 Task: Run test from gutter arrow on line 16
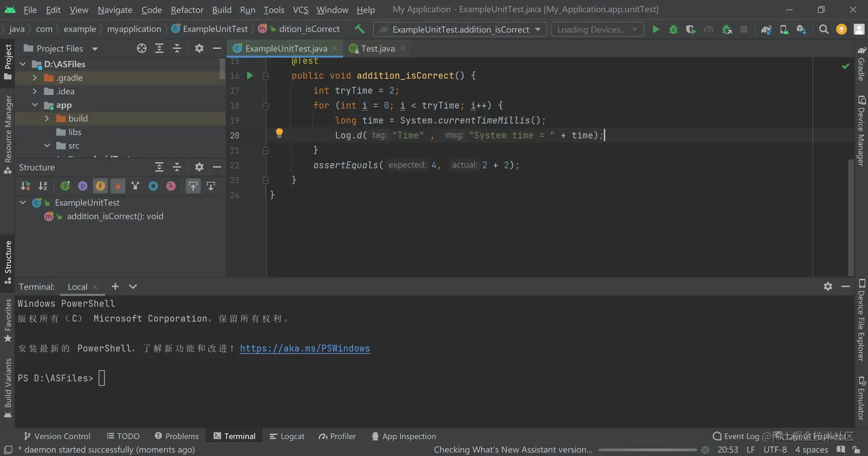coord(250,75)
